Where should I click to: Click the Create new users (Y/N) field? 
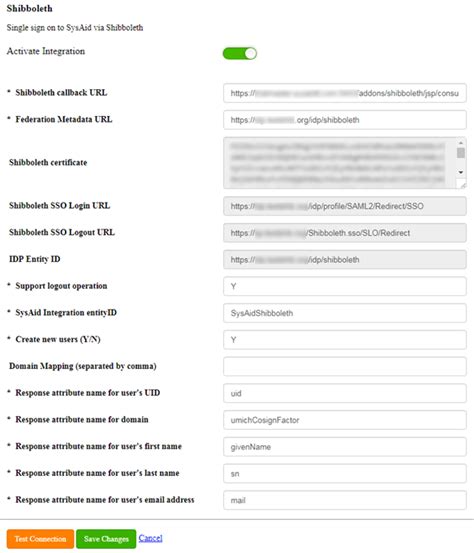point(345,340)
